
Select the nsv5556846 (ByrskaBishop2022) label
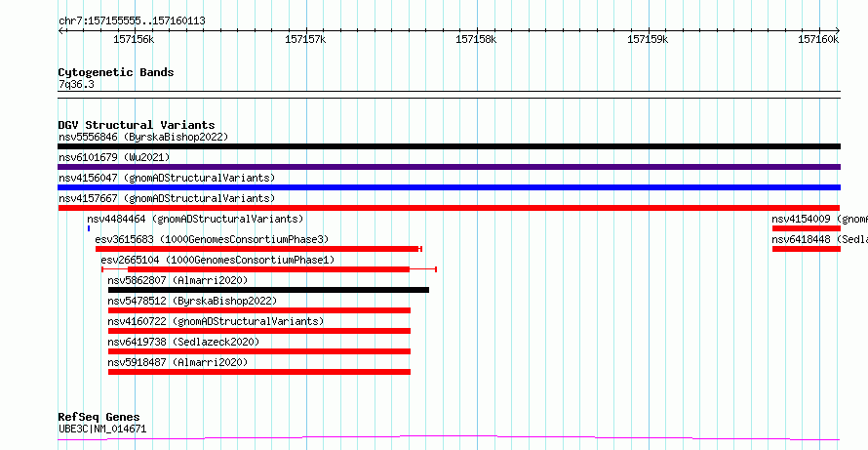click(143, 137)
